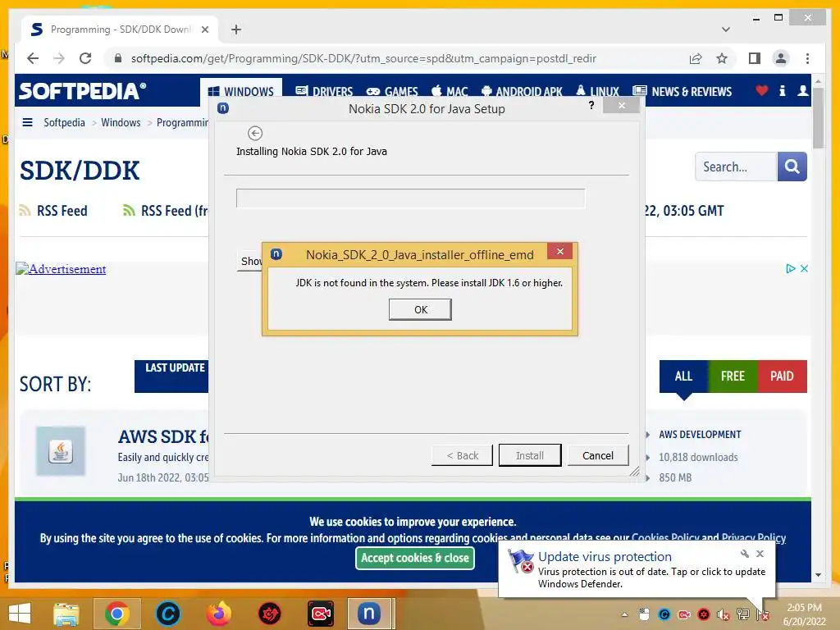Open the Chrome profile avatar
Viewport: 840px width, 630px height.
pos(781,58)
